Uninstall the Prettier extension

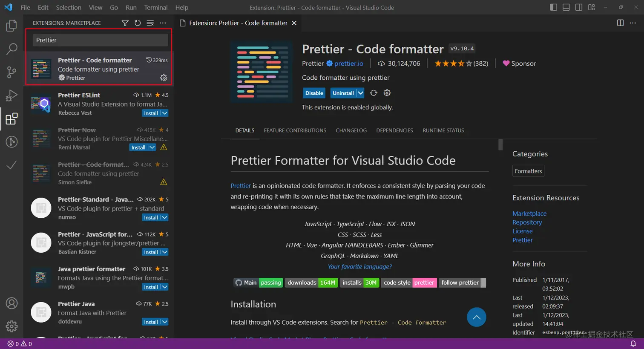pos(343,93)
